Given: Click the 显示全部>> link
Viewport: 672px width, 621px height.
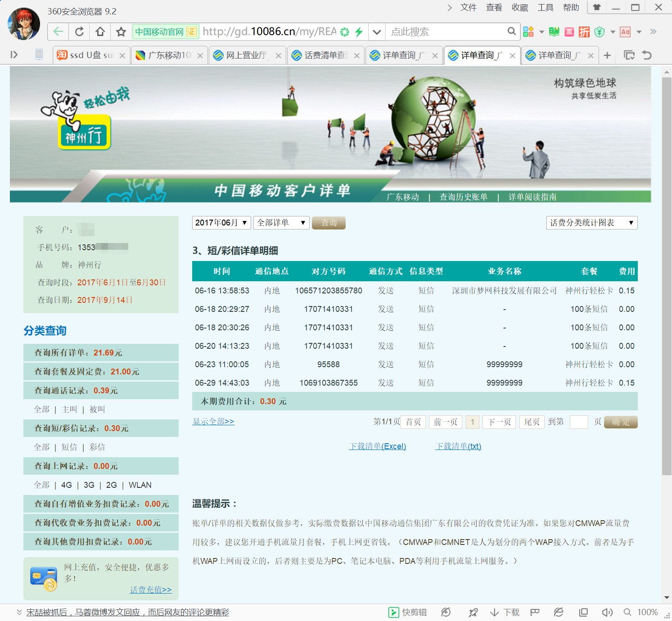Looking at the screenshot, I should point(213,422).
